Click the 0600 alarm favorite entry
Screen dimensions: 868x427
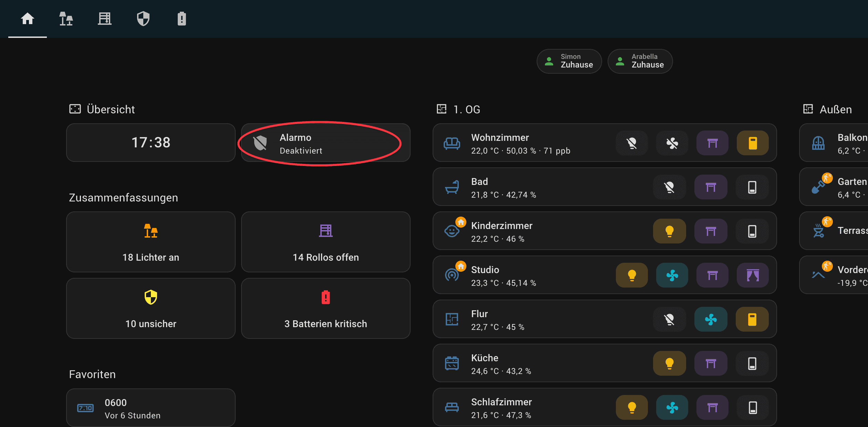click(x=151, y=408)
